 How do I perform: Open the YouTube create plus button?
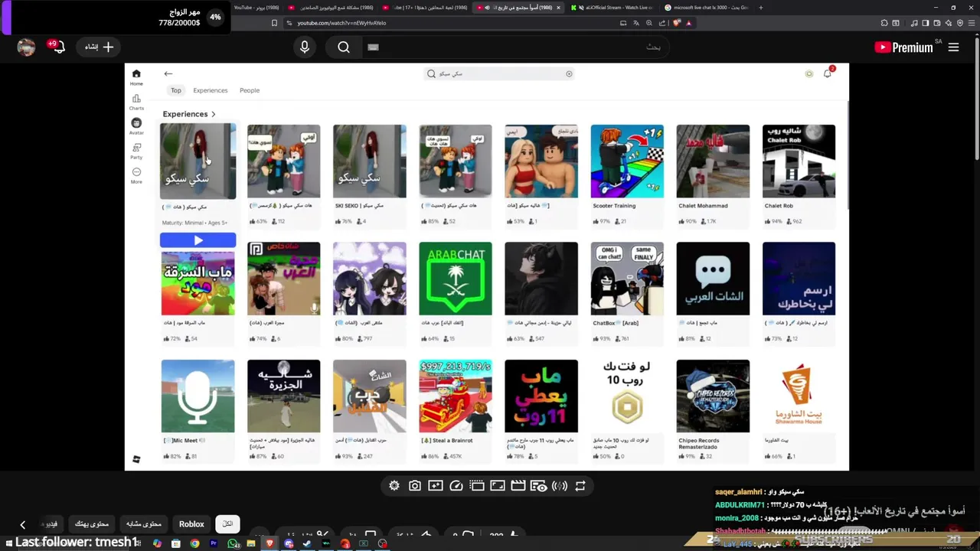point(100,47)
